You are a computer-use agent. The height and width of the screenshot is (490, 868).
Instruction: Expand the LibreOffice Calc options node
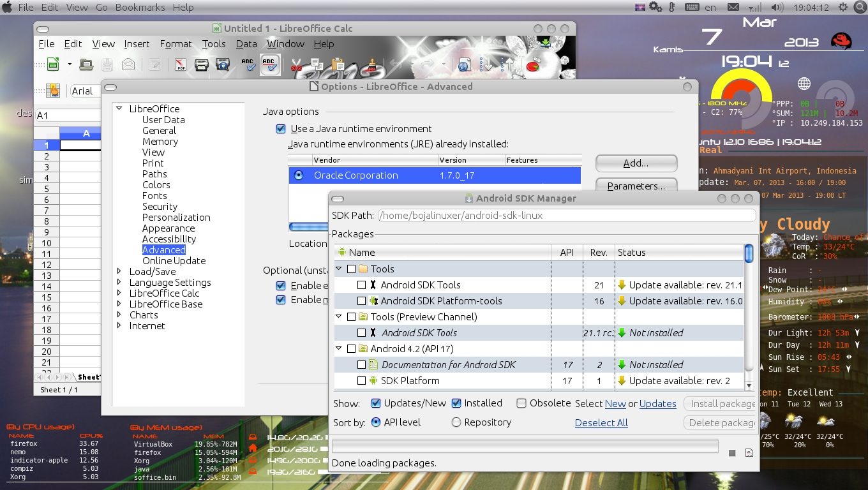pyautogui.click(x=119, y=293)
